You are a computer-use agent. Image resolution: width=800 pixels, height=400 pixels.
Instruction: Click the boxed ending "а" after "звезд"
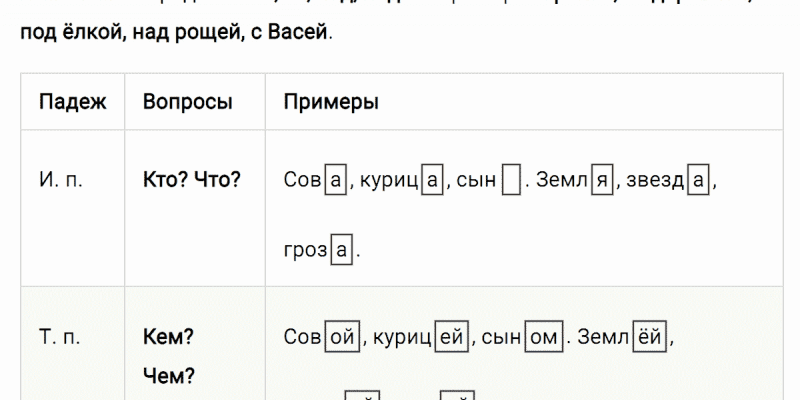point(700,182)
